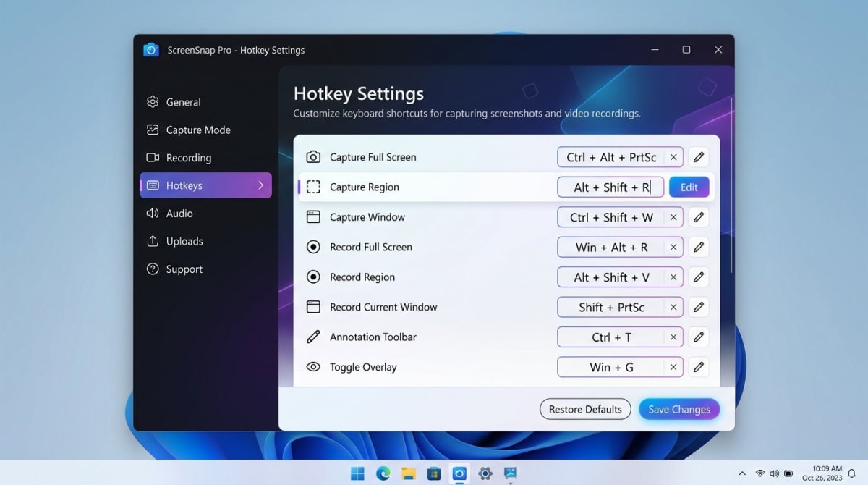Viewport: 868px width, 485px height.
Task: Click the pencil icon beside Annotation Toolbar label
Action: click(x=313, y=337)
